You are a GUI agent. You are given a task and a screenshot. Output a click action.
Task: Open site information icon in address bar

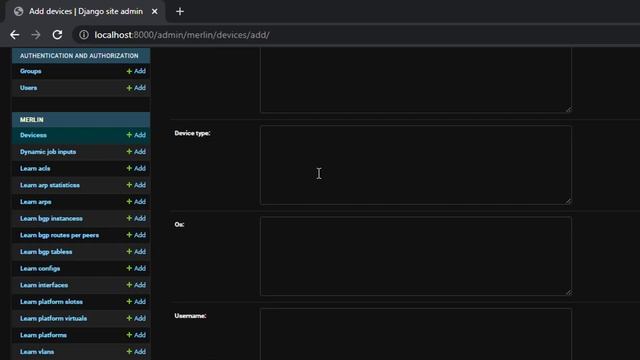pyautogui.click(x=84, y=35)
